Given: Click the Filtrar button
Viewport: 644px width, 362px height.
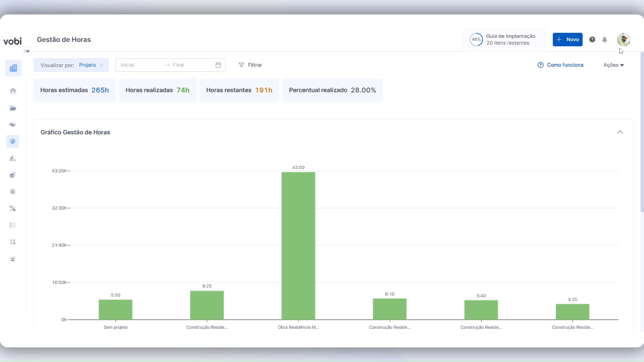Looking at the screenshot, I should 250,65.
